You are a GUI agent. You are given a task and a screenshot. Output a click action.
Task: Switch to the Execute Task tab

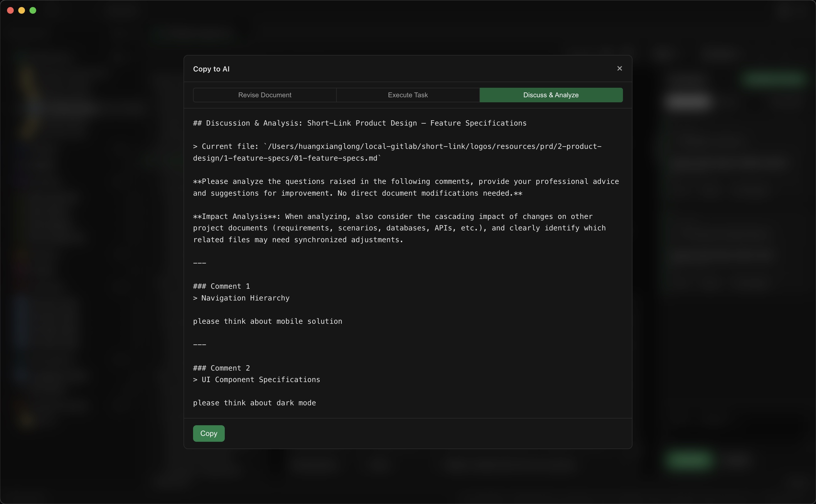coord(407,95)
